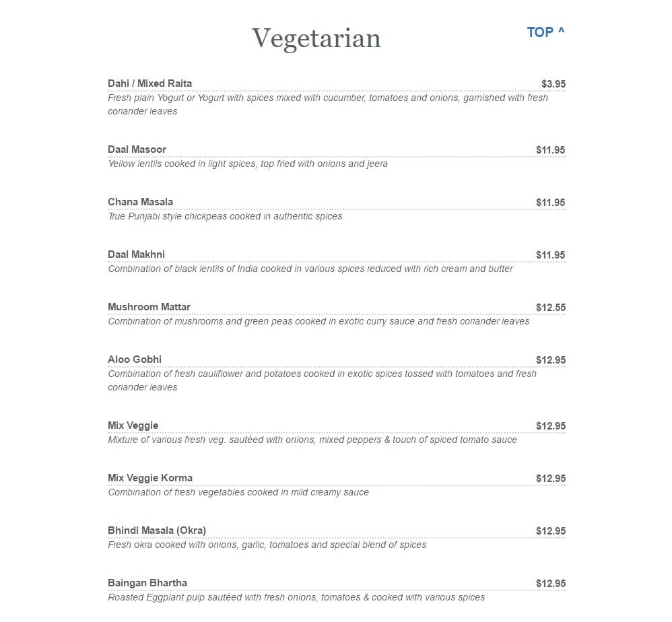Click the Mixture of various fresh veg. description

pyautogui.click(x=312, y=440)
